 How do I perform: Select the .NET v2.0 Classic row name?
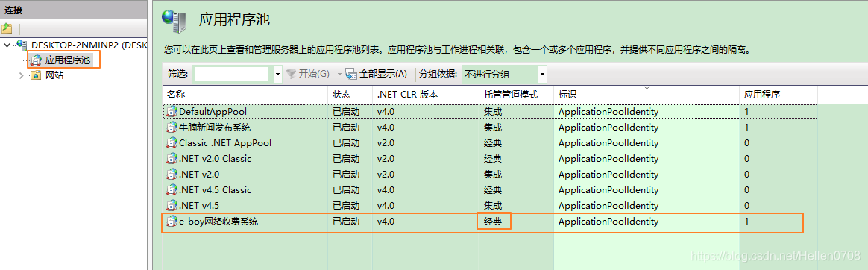point(216,158)
